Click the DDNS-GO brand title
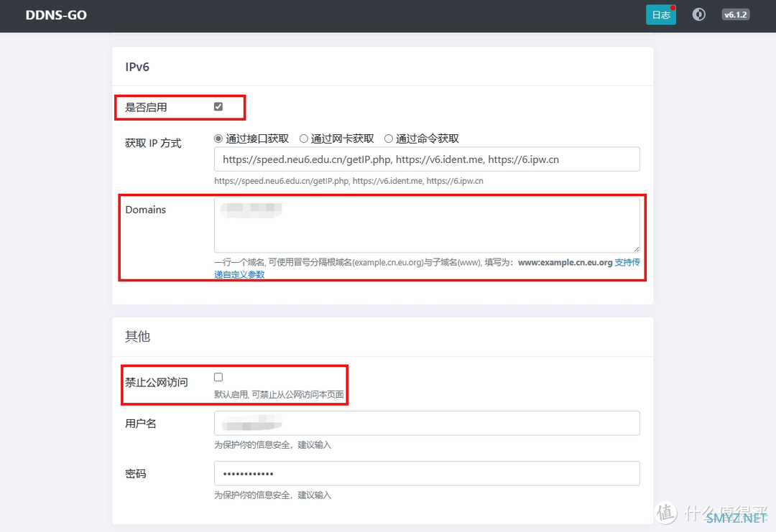The image size is (776, 532). [56, 14]
